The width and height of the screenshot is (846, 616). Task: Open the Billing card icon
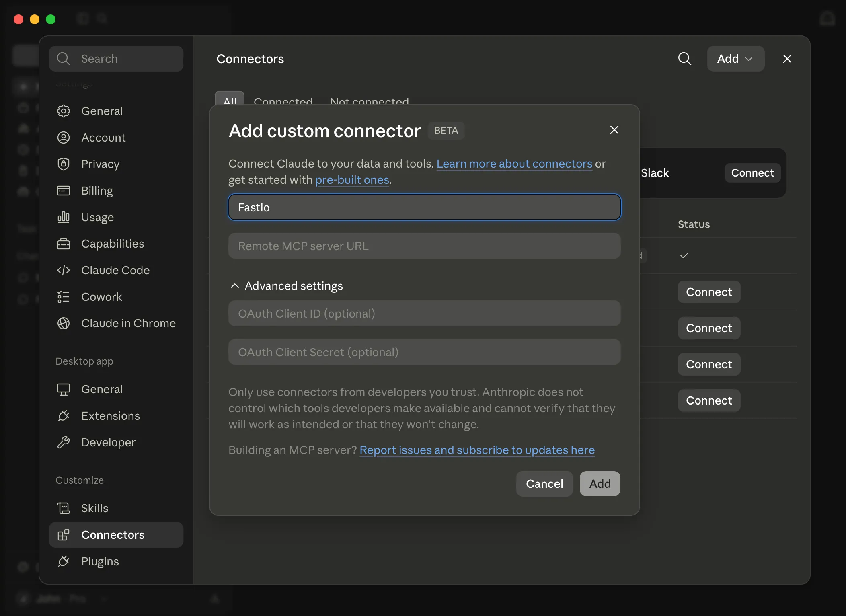(63, 191)
